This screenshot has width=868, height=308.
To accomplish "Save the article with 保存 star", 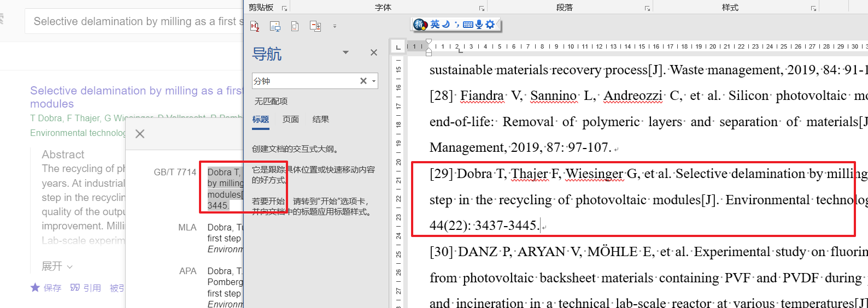I will pyautogui.click(x=46, y=288).
